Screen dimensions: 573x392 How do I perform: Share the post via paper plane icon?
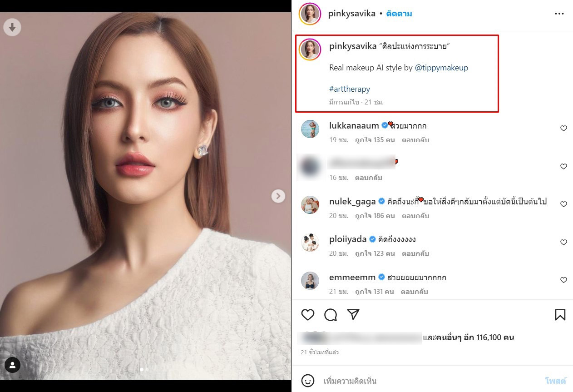point(353,314)
